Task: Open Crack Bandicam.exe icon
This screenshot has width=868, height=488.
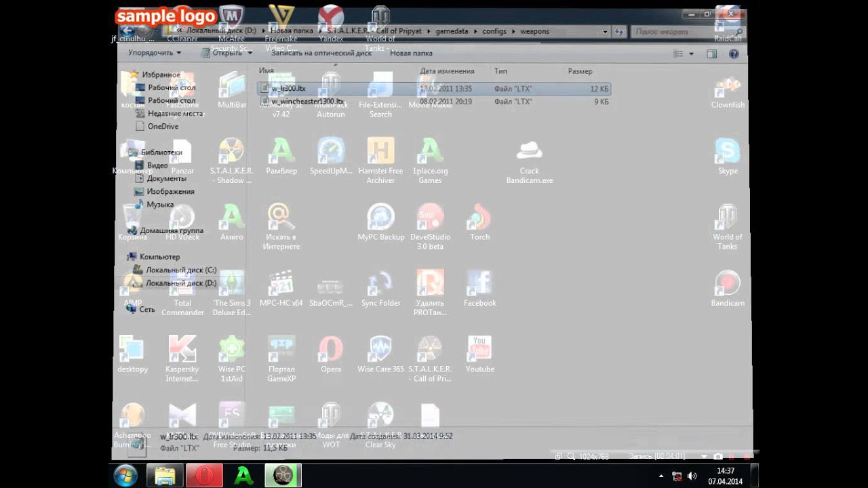Action: [530, 161]
